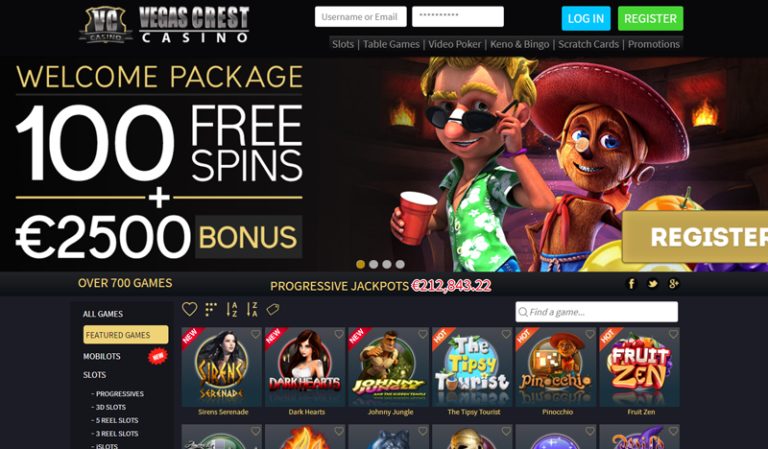Viewport: 768px width, 449px height.
Task: Sort games A to Z
Action: tap(232, 309)
